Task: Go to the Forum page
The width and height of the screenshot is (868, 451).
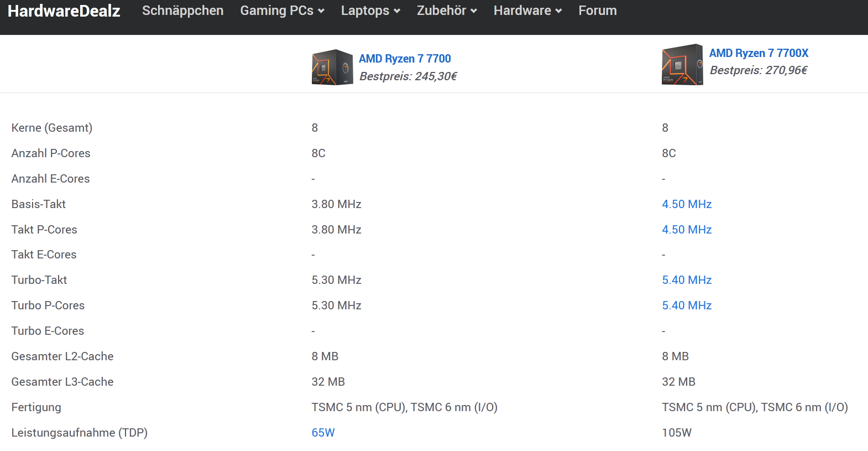Action: 598,11
